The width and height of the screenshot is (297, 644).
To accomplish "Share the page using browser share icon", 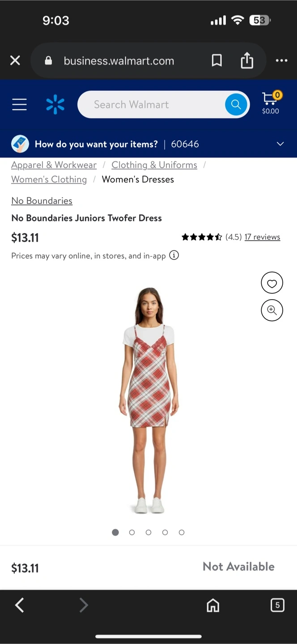I will (x=247, y=60).
